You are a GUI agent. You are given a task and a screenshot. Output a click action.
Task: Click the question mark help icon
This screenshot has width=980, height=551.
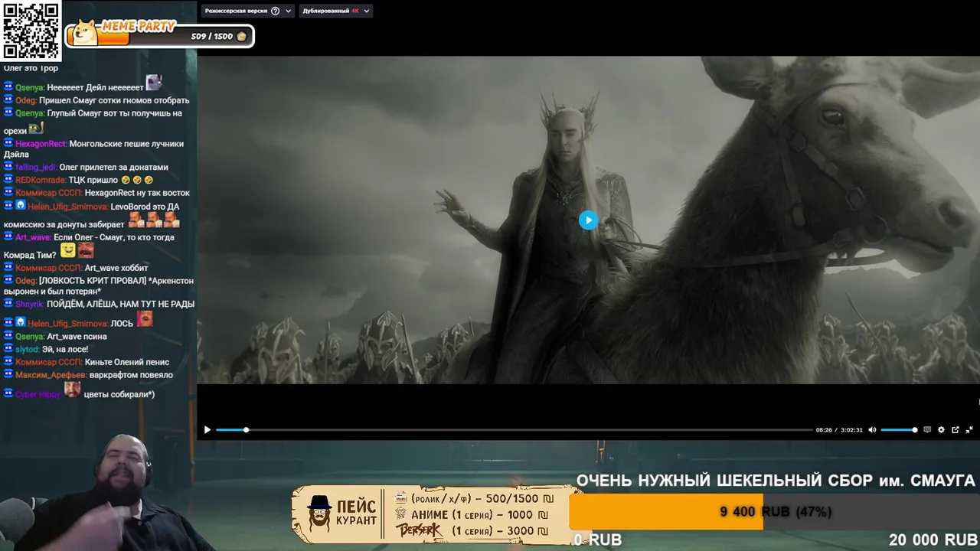(x=276, y=11)
